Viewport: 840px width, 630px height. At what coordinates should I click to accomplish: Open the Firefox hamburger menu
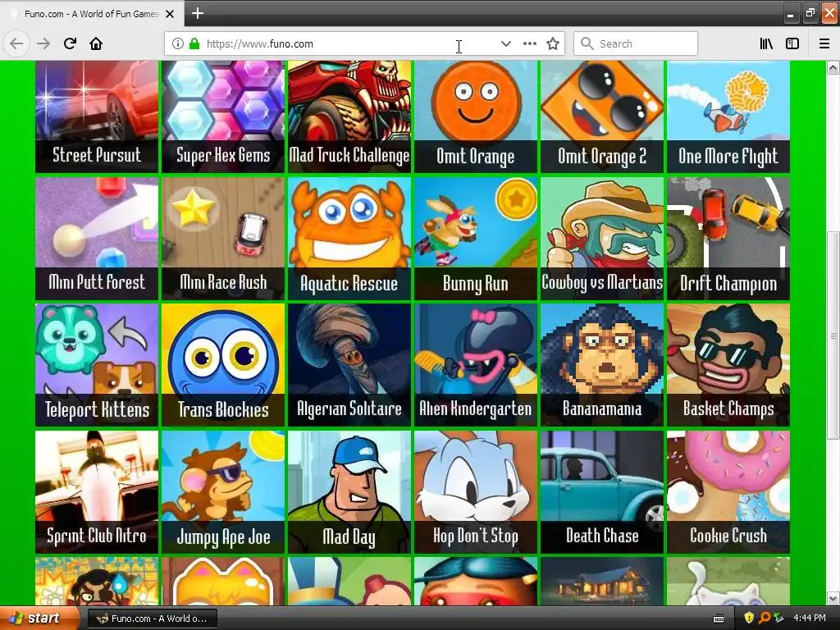click(x=824, y=44)
